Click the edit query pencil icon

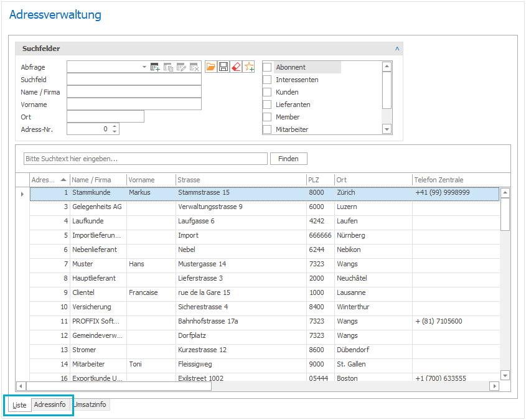point(181,67)
